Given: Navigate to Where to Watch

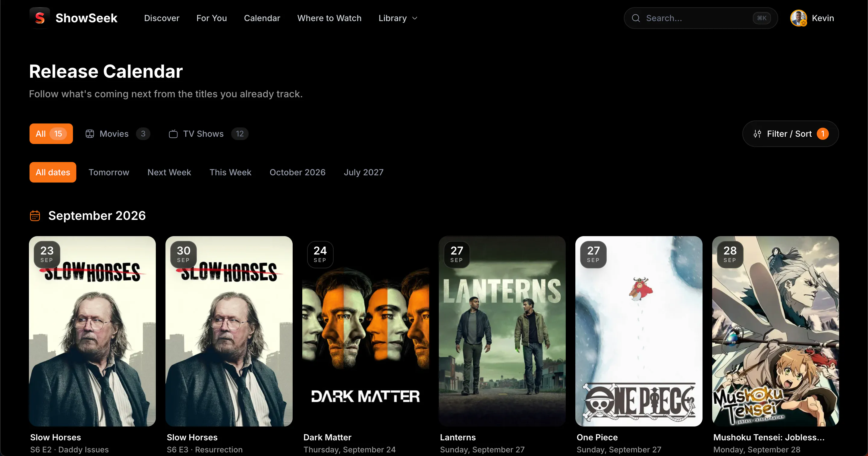Looking at the screenshot, I should coord(329,18).
